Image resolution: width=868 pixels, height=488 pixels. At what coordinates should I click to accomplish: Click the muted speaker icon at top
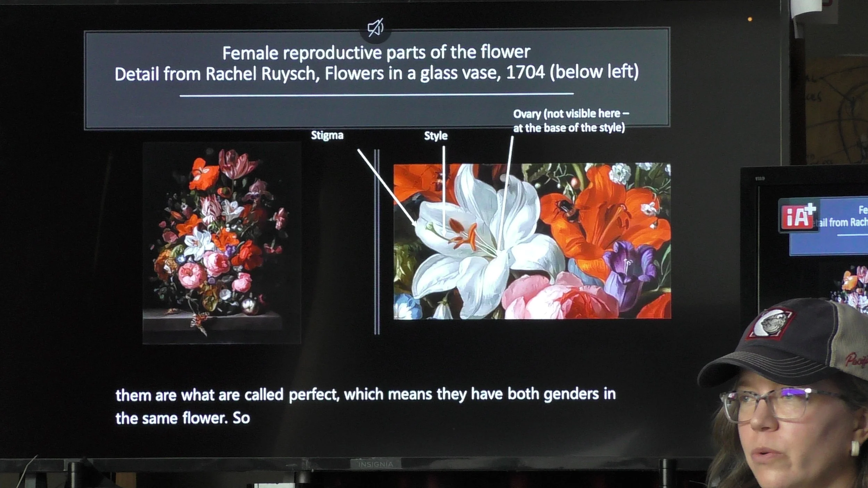[x=375, y=27]
